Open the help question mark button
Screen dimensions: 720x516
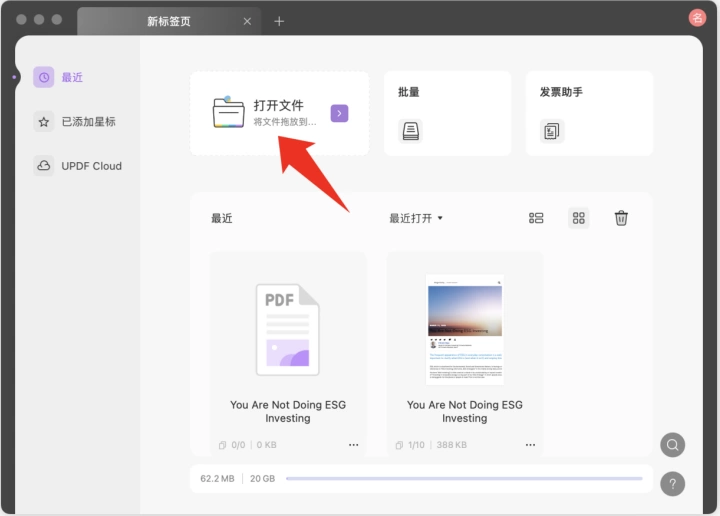pyautogui.click(x=673, y=484)
